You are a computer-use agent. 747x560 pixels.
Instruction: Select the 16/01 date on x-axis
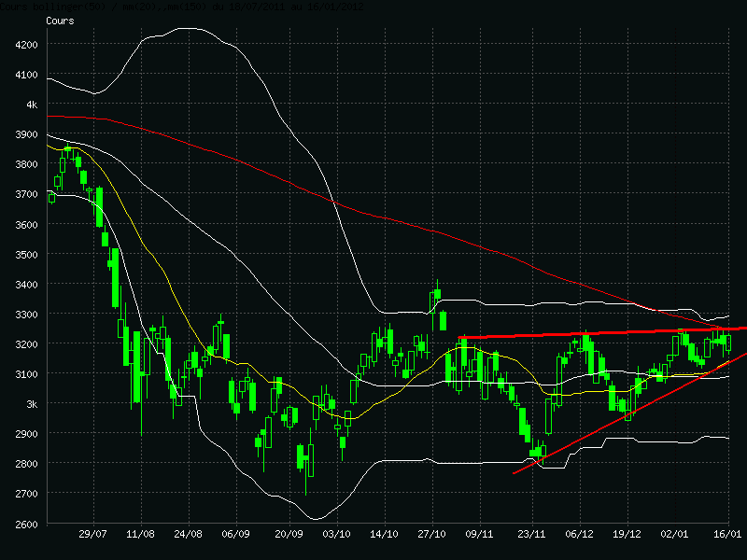(x=728, y=535)
